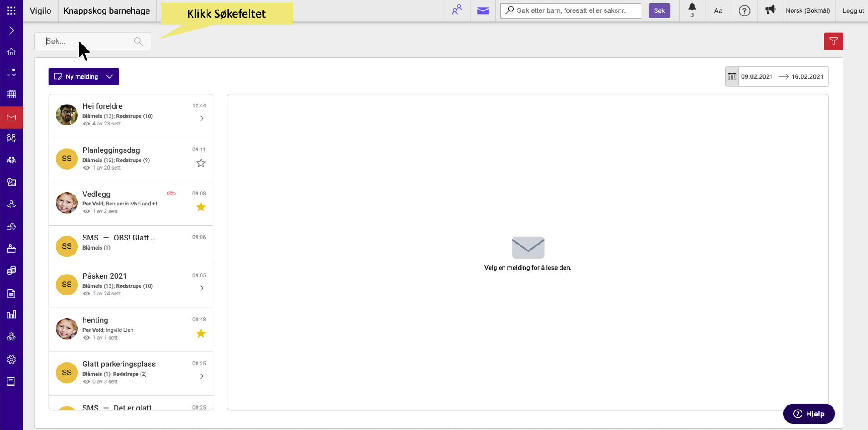The width and height of the screenshot is (868, 430).
Task: Star the Planleggingsdag message
Action: pyautogui.click(x=201, y=163)
